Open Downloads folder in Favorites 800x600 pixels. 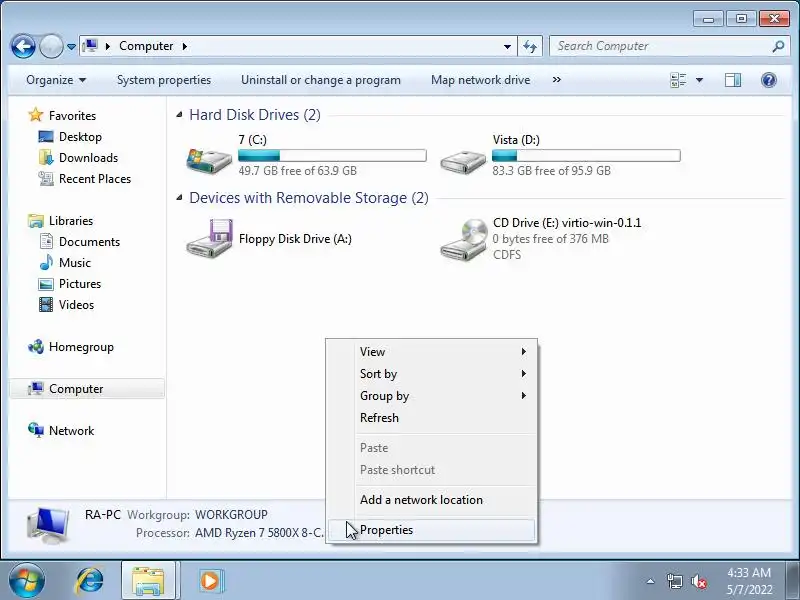click(x=88, y=158)
